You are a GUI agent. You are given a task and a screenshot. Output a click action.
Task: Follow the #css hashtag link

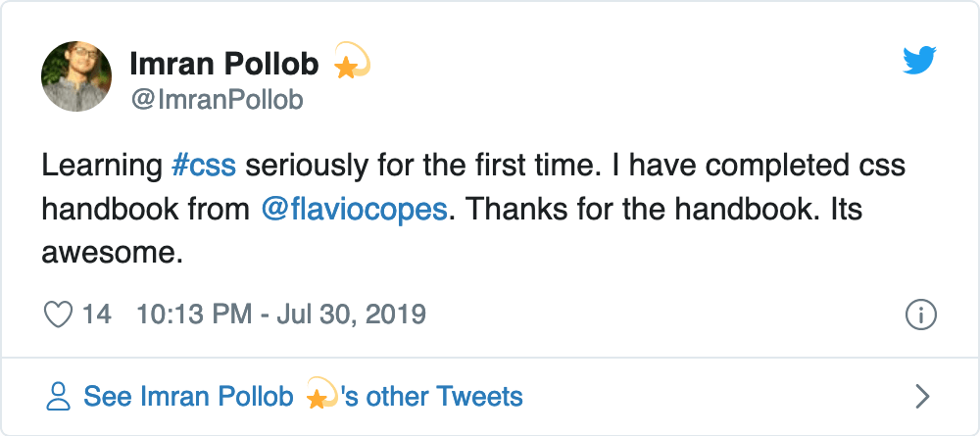(x=203, y=166)
